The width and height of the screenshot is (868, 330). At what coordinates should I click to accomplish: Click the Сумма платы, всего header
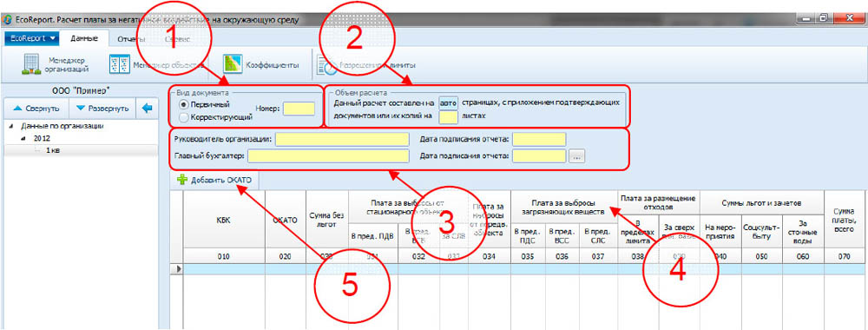[x=845, y=219]
